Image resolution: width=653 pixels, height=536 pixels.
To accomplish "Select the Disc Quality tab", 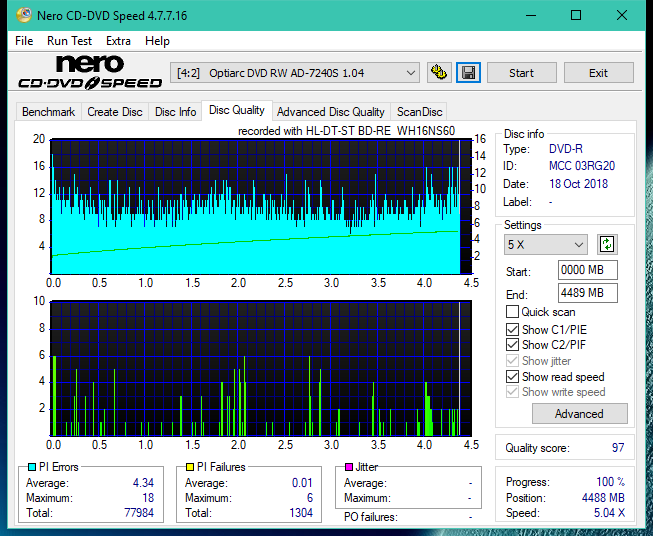I will [x=237, y=110].
